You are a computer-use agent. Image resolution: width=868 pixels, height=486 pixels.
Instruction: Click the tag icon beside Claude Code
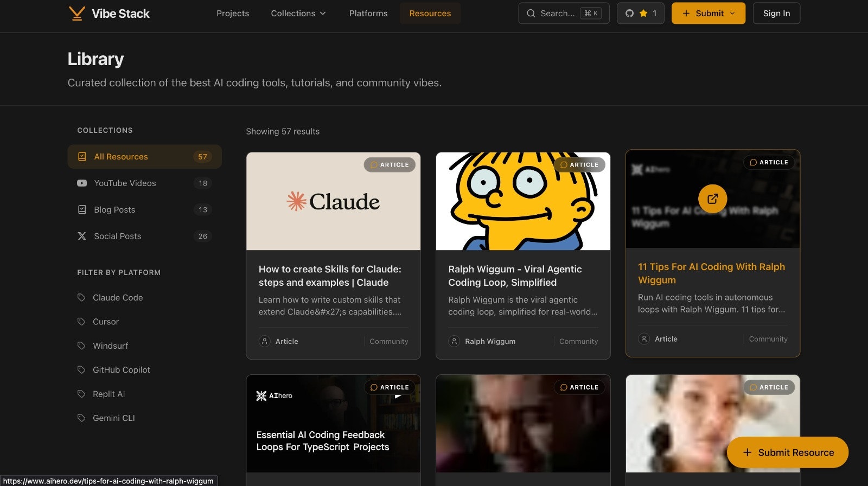(81, 297)
